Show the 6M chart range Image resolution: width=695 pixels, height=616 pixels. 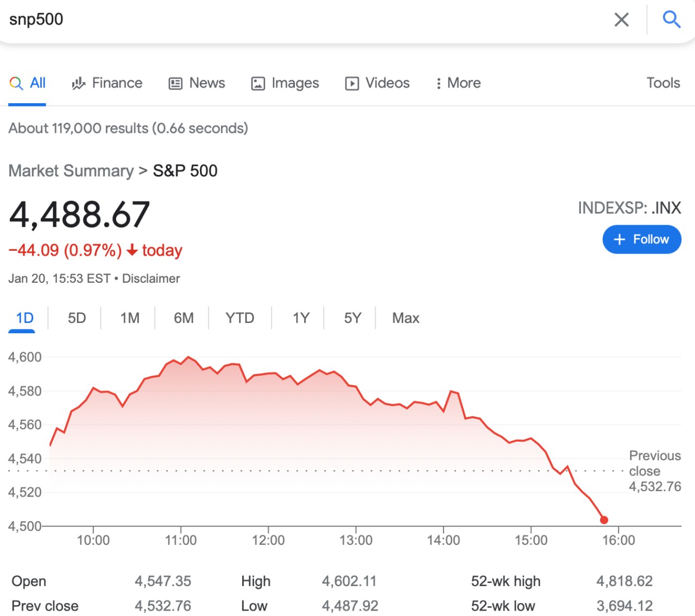click(x=184, y=318)
